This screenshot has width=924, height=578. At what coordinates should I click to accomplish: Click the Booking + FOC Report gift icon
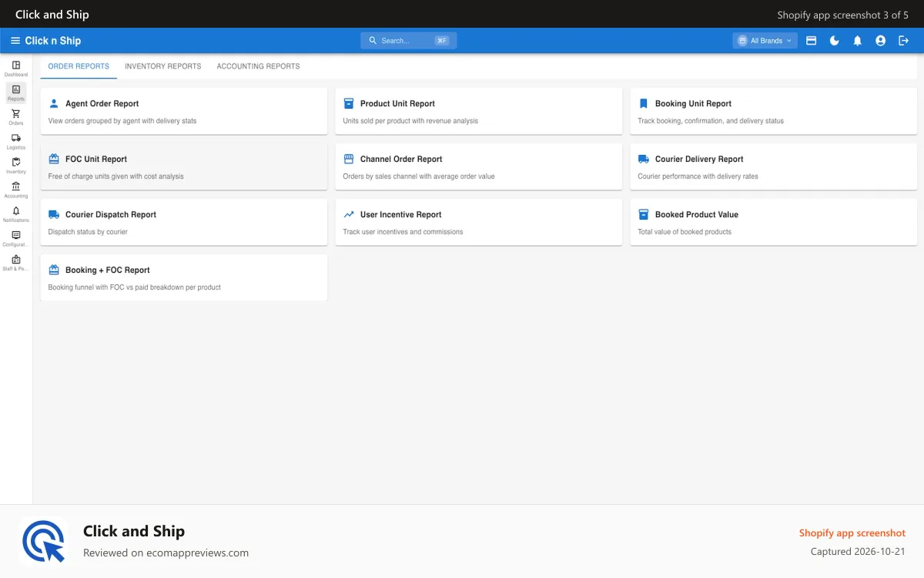pos(54,270)
